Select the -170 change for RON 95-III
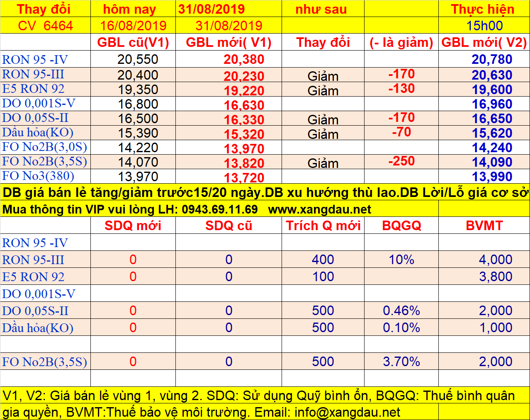This screenshot has width=530, height=420. (x=401, y=74)
